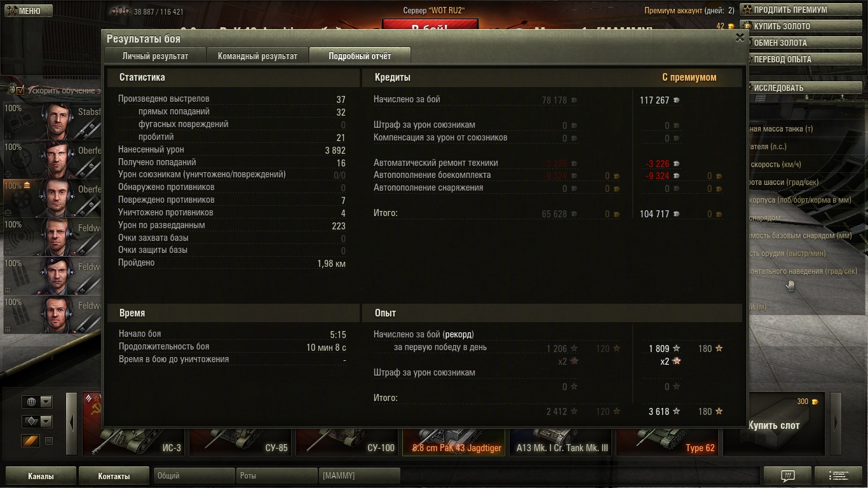This screenshot has width=868, height=488.
Task: Open the system notifications icon with exclamation marks
Action: coord(787,475)
